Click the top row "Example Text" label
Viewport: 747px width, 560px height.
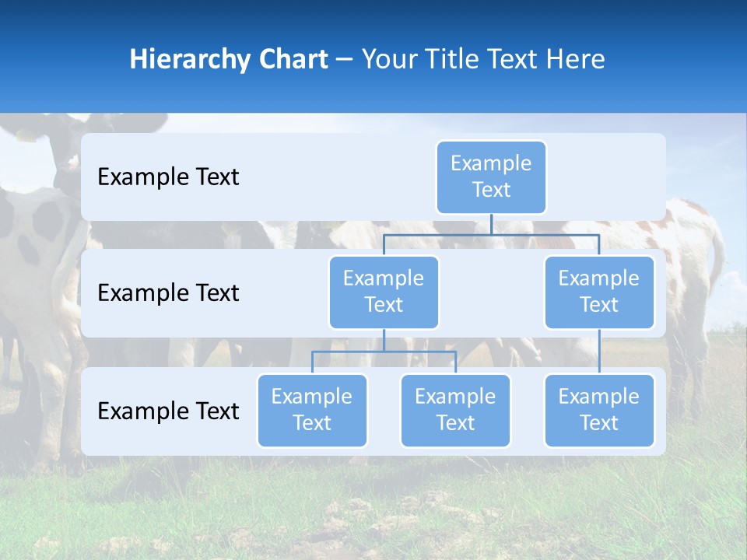pyautogui.click(x=168, y=177)
